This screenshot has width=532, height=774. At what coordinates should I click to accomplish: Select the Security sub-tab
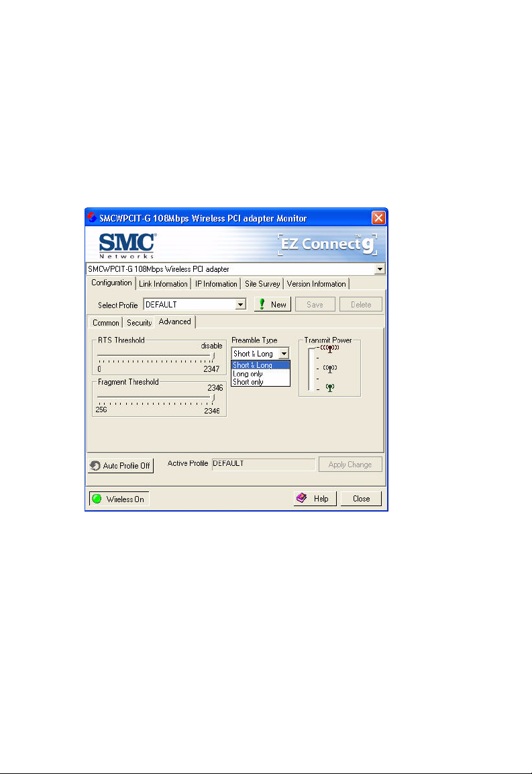tap(139, 323)
